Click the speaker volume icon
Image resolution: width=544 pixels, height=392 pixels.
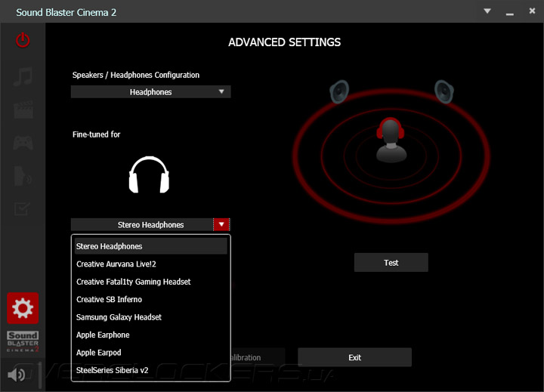pyautogui.click(x=16, y=375)
